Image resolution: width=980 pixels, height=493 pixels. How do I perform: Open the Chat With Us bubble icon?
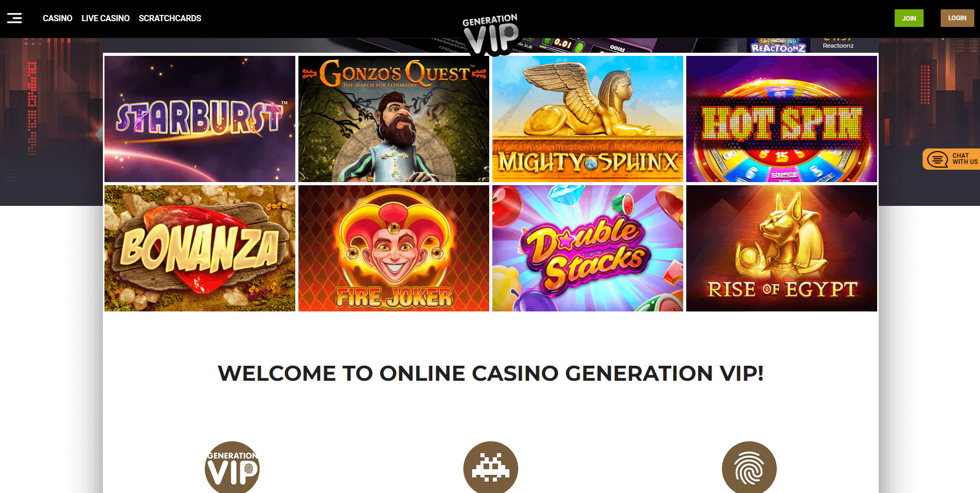(x=938, y=159)
